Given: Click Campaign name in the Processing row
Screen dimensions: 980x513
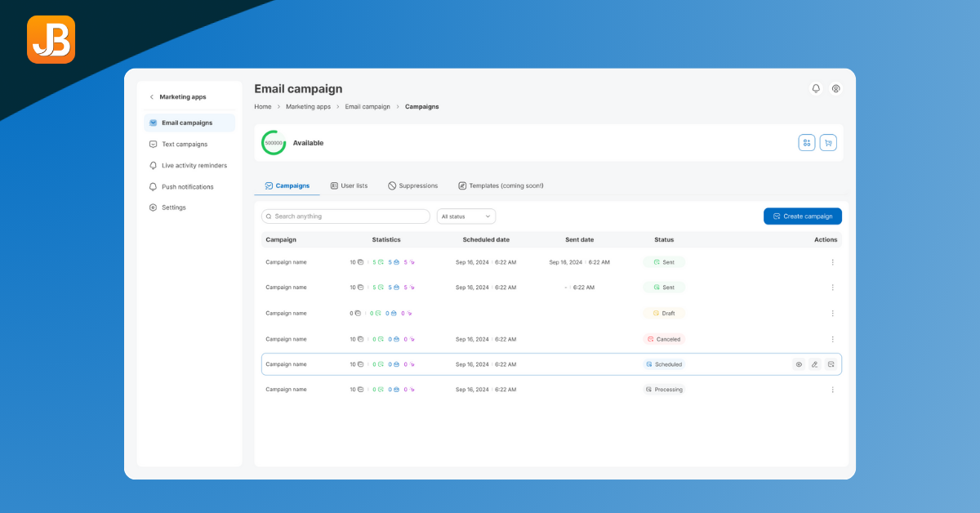Looking at the screenshot, I should [286, 390].
